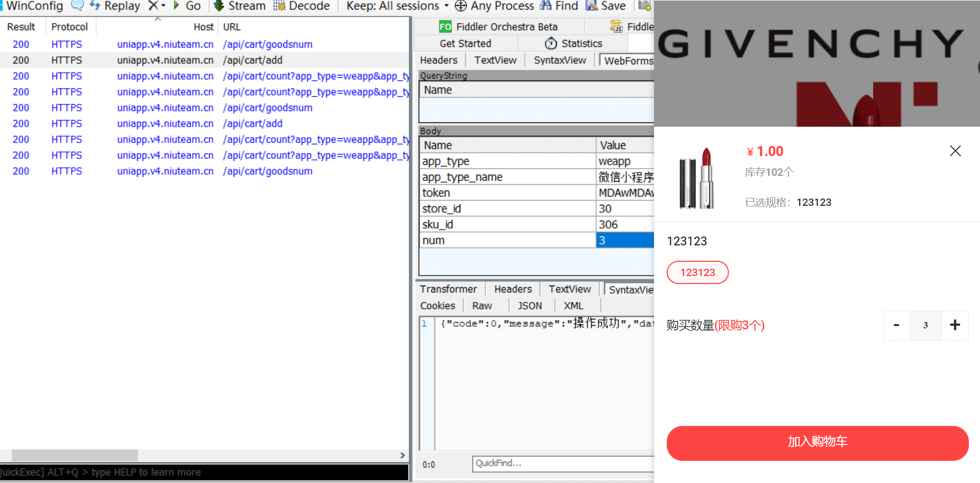Click the Givenchy banner image

click(817, 63)
